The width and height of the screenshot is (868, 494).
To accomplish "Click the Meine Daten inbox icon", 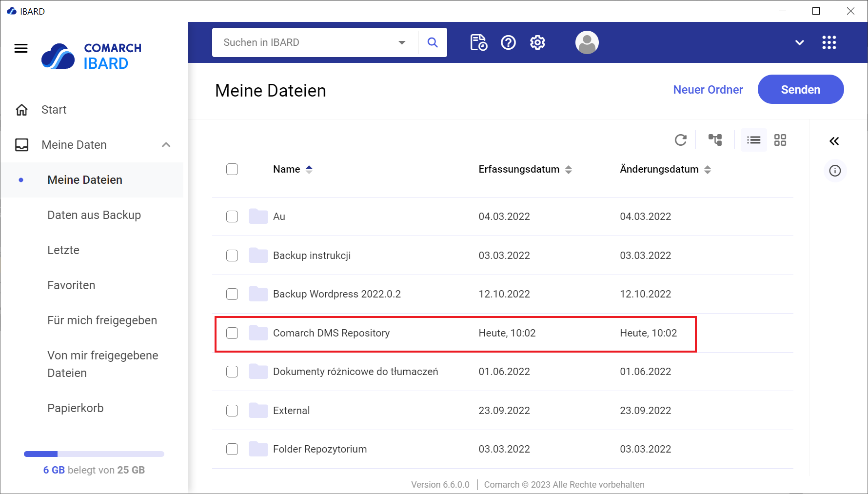I will point(21,145).
